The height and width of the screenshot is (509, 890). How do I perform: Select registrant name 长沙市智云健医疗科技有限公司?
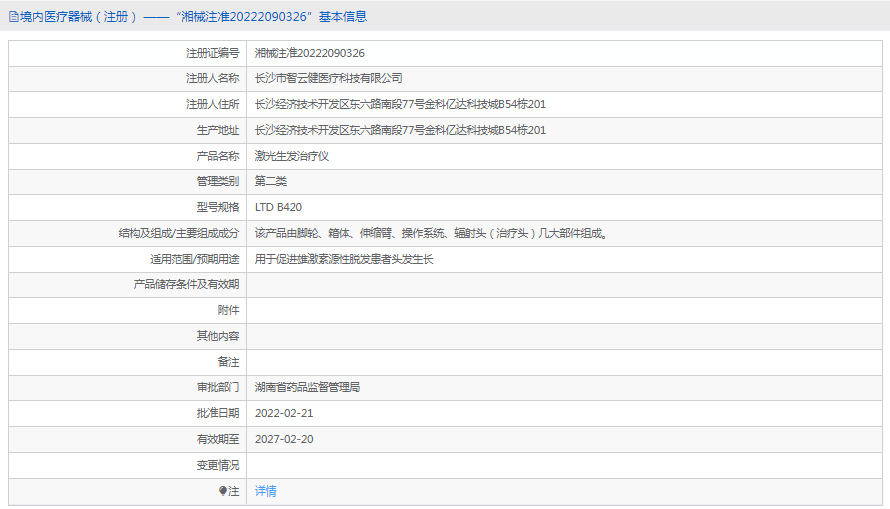[329, 78]
